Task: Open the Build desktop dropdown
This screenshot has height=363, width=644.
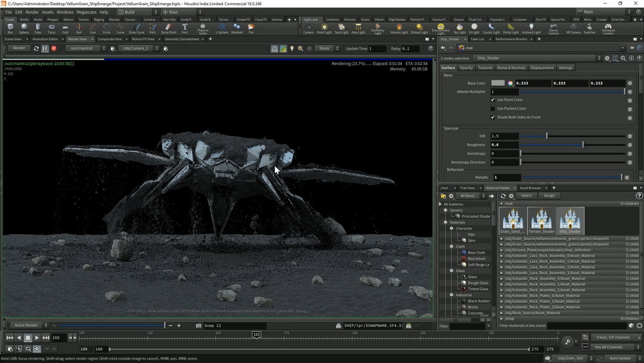Action: click(138, 12)
